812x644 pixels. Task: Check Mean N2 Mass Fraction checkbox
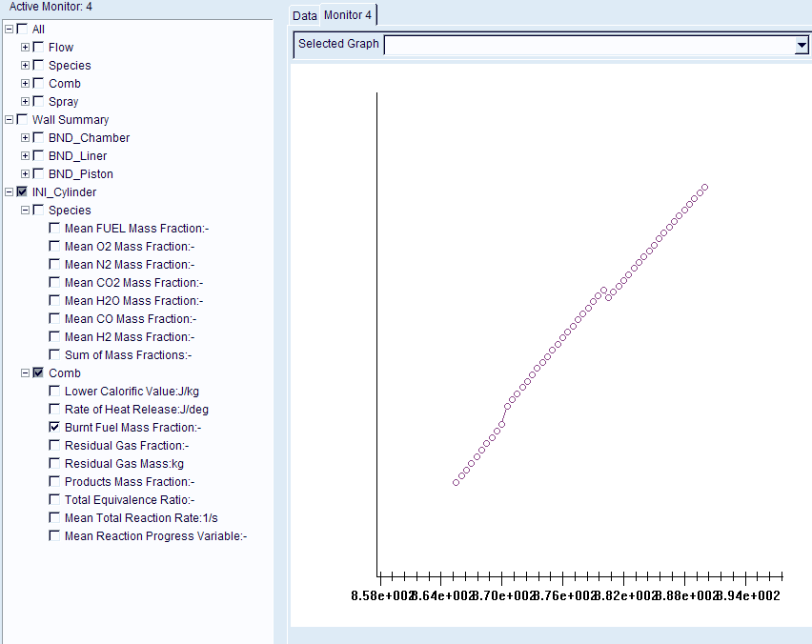coord(54,265)
